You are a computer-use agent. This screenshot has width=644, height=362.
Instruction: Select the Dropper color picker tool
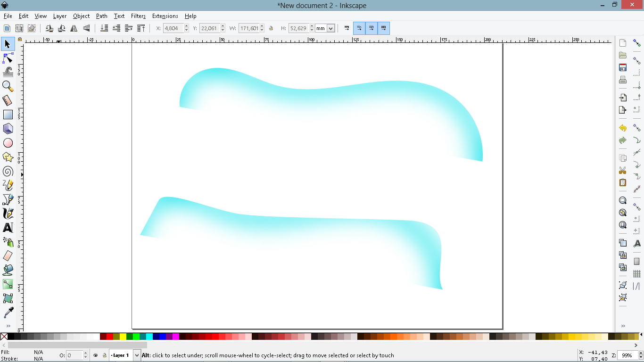[x=8, y=313]
